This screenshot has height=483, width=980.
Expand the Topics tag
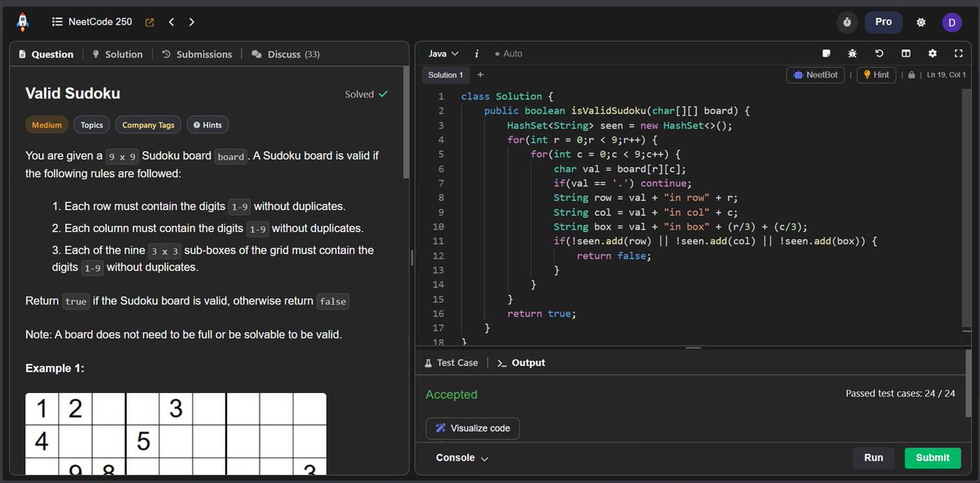pyautogui.click(x=91, y=125)
